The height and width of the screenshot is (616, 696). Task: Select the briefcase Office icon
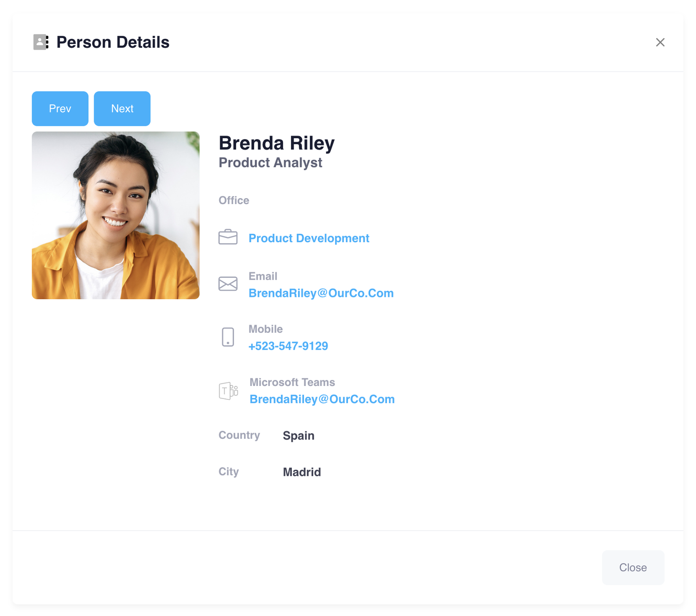(228, 237)
